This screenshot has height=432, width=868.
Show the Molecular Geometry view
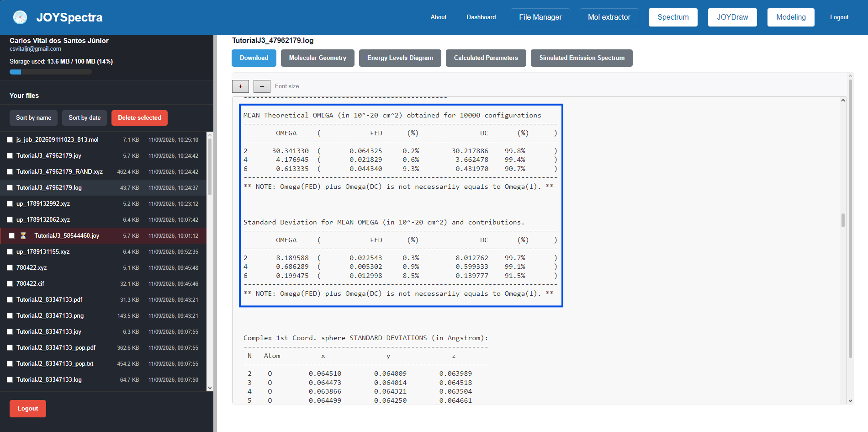point(318,58)
